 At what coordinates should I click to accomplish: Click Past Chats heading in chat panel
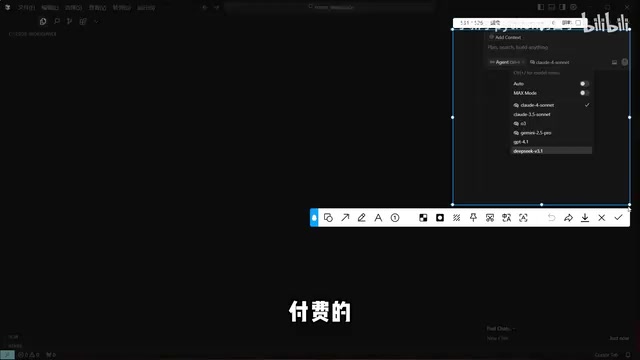[501, 329]
